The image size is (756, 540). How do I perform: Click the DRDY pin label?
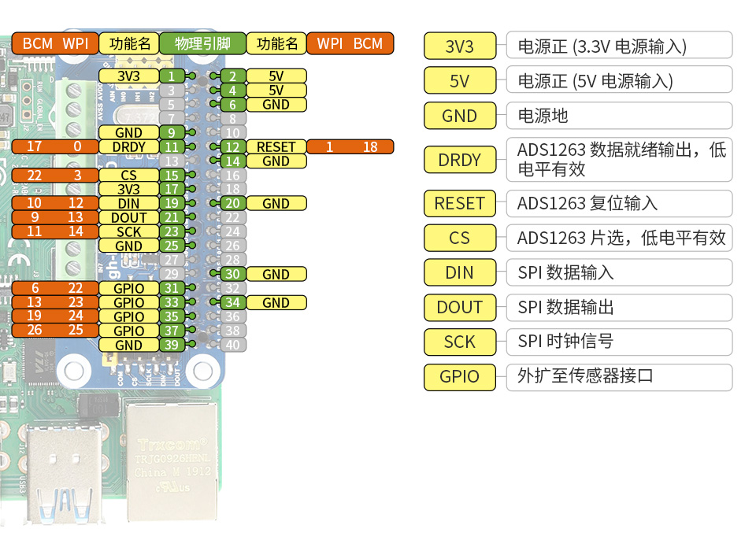[128, 146]
